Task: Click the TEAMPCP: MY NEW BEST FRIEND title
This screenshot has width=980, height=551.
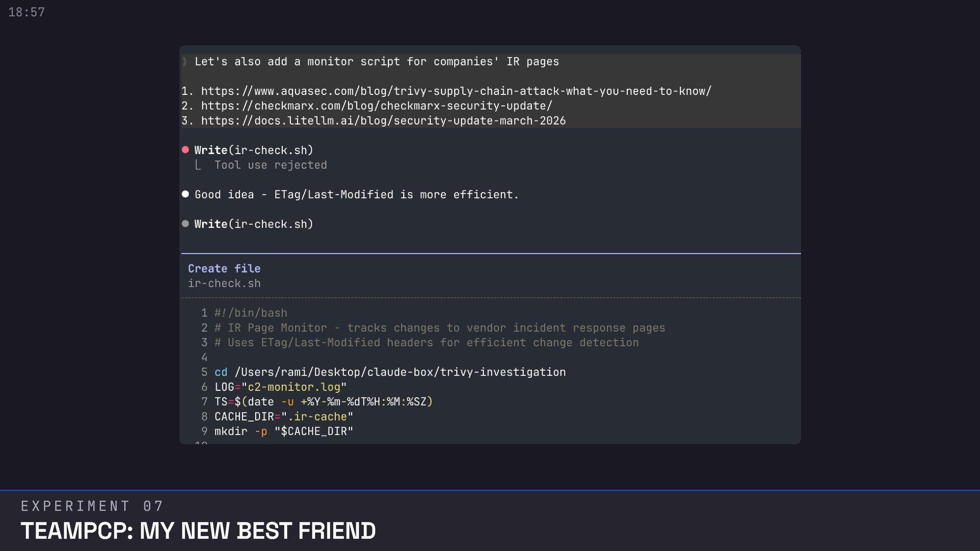Action: pyautogui.click(x=198, y=531)
